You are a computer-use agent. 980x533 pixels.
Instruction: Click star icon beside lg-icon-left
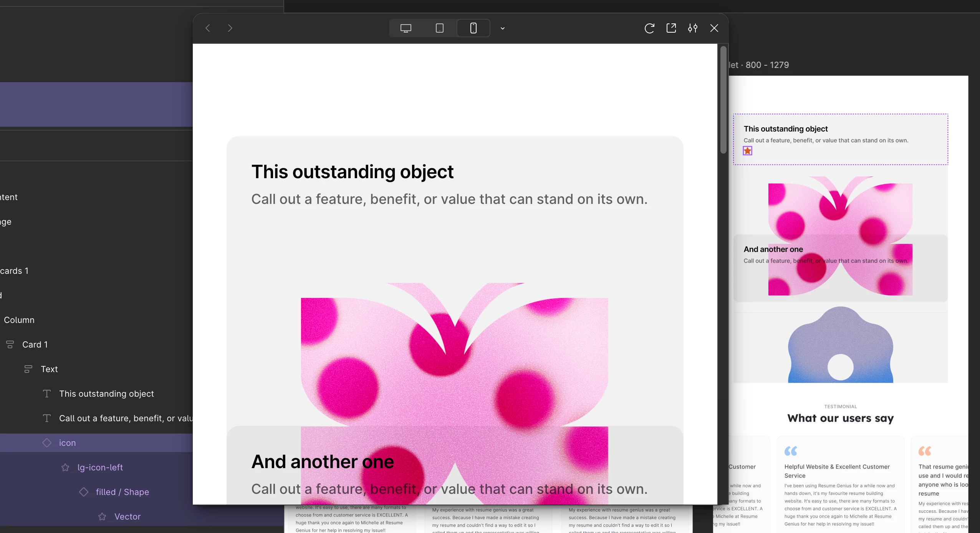(x=65, y=467)
